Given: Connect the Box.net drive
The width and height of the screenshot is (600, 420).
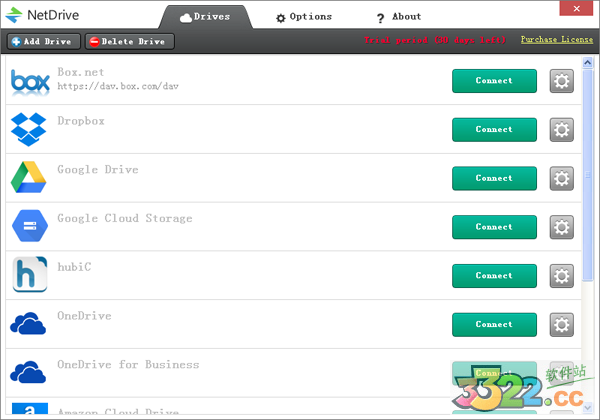Looking at the screenshot, I should click(x=494, y=81).
